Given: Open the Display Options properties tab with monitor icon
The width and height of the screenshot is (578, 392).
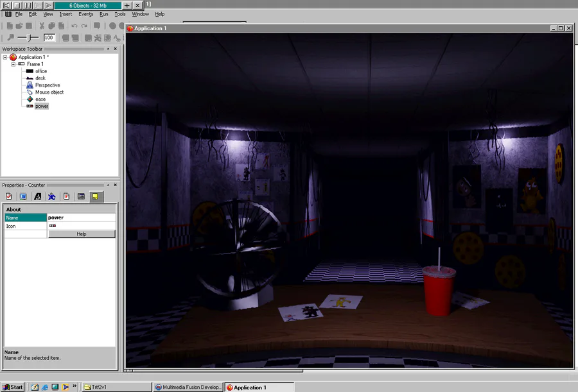Looking at the screenshot, I should pos(23,197).
